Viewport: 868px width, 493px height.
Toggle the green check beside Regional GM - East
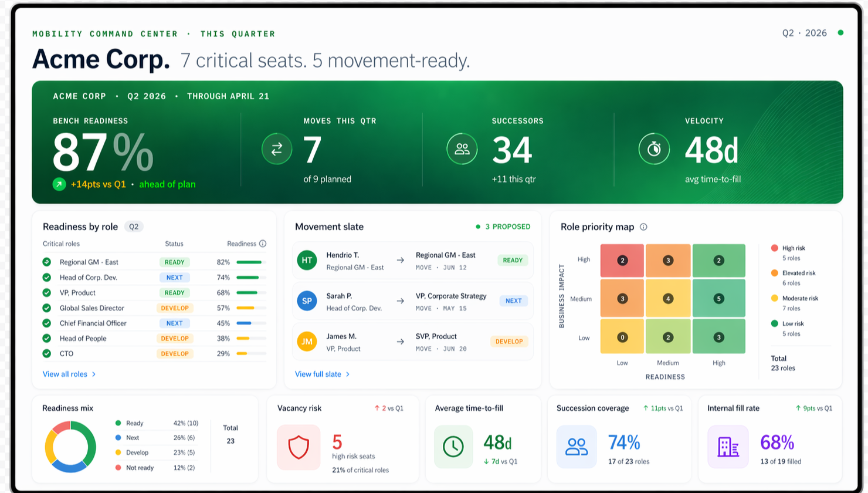click(48, 262)
